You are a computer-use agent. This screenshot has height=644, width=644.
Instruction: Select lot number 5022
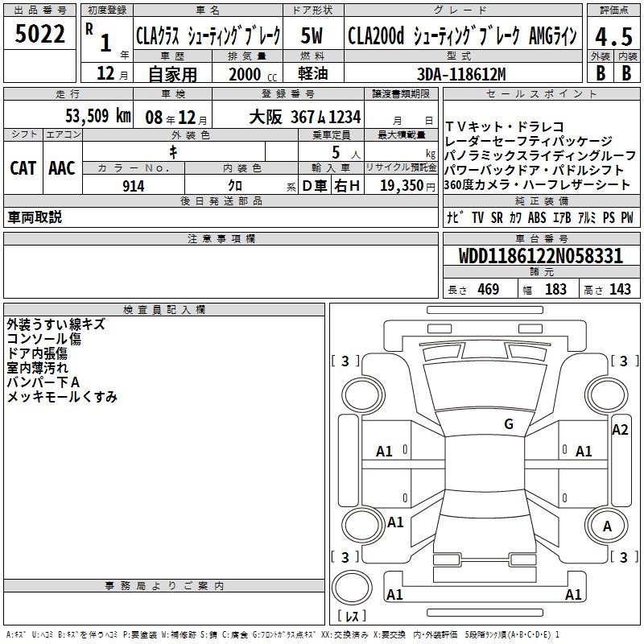tap(39, 34)
